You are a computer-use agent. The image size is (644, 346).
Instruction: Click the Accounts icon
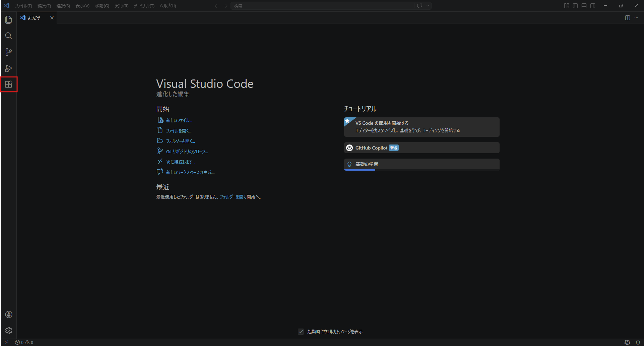[x=9, y=314]
